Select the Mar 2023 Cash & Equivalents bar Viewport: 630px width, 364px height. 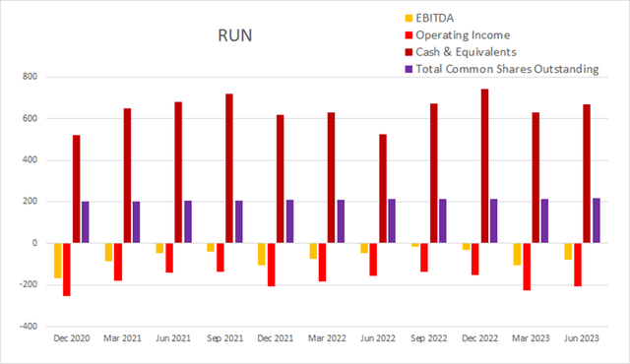click(x=535, y=177)
